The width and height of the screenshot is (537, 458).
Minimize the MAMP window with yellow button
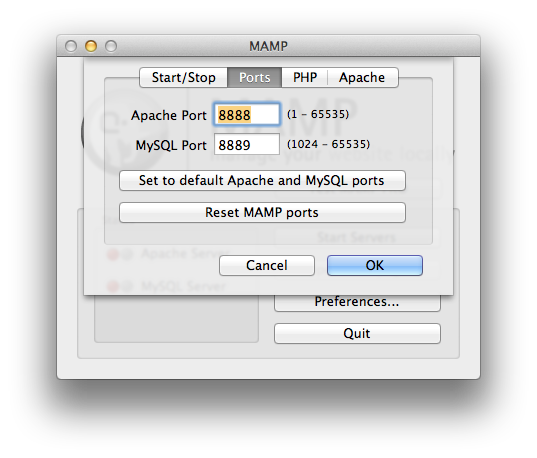(x=91, y=46)
